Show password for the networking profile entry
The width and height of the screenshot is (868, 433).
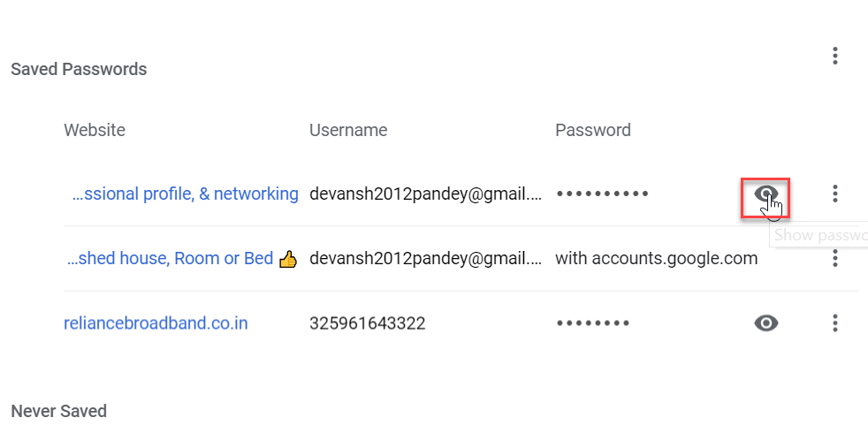pyautogui.click(x=765, y=194)
